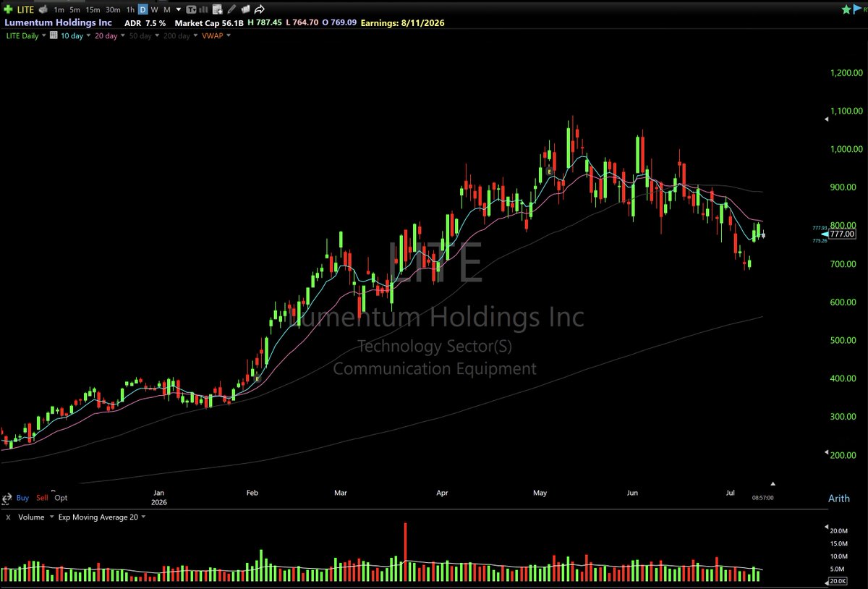Click the share arrow icon

click(x=259, y=9)
